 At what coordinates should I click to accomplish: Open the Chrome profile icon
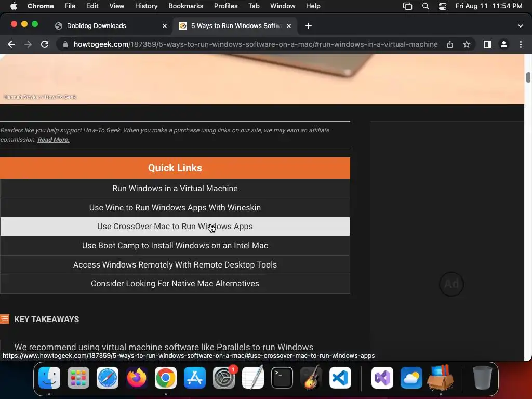504,44
